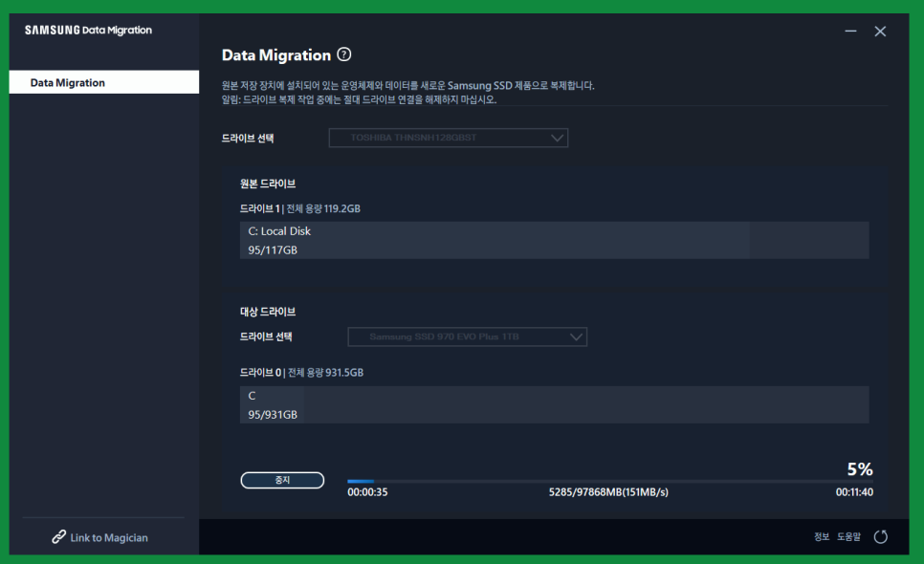Click the 중지 stop button
The width and height of the screenshot is (924, 564).
[x=282, y=481]
